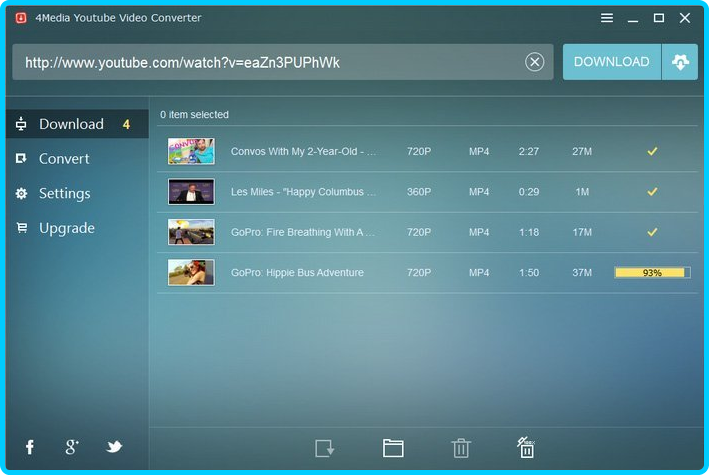Image resolution: width=709 pixels, height=475 pixels.
Task: Click the MP4 format of GoPro Fire Breathing
Action: coord(479,232)
